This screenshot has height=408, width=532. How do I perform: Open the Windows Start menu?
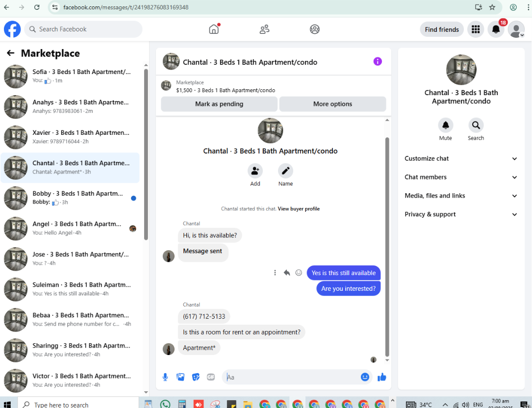tap(7, 404)
